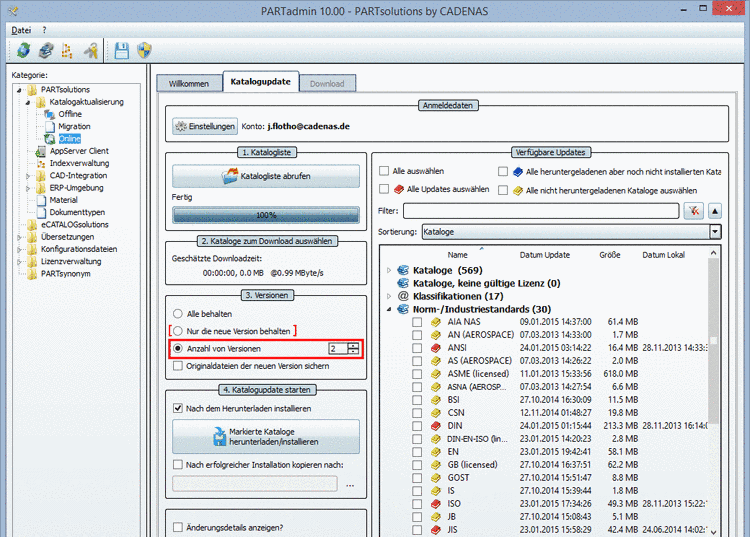Click the clear filter icon button
The image size is (750, 537).
(x=694, y=211)
